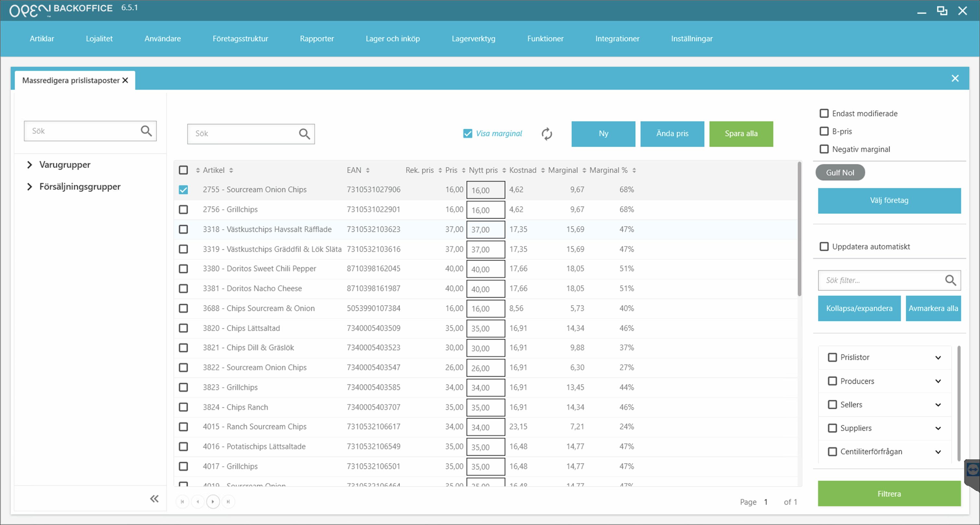Screen dimensions: 980x525
Task: Go to first page with pager icon
Action: pyautogui.click(x=182, y=502)
